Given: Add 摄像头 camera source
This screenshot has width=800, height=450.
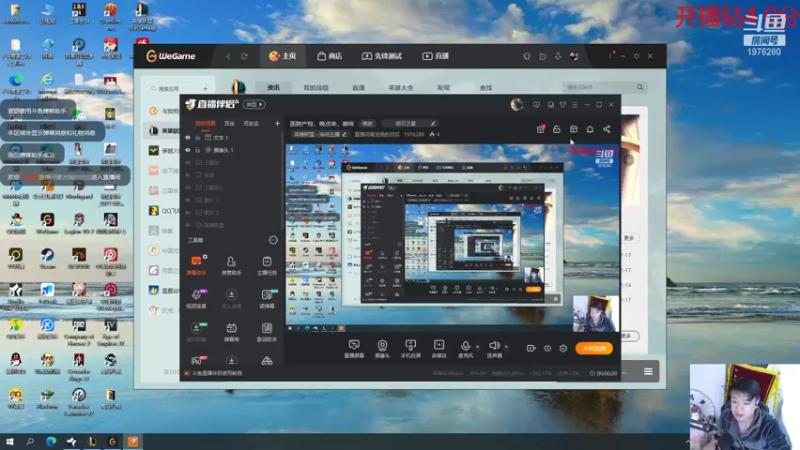Looking at the screenshot, I should tap(382, 349).
